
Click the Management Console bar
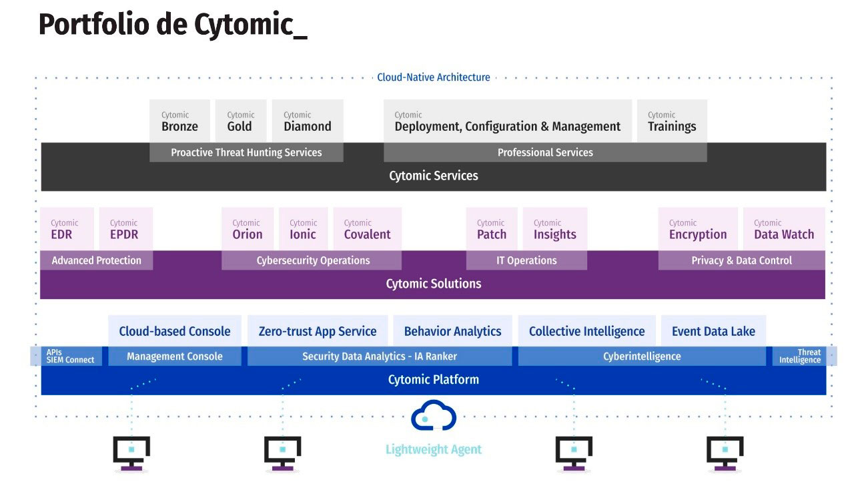(x=175, y=356)
